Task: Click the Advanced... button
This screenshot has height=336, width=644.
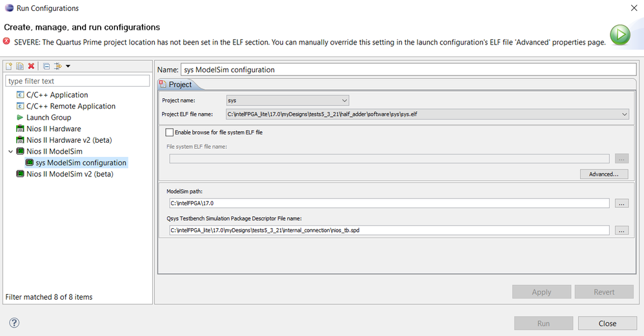Action: point(603,174)
